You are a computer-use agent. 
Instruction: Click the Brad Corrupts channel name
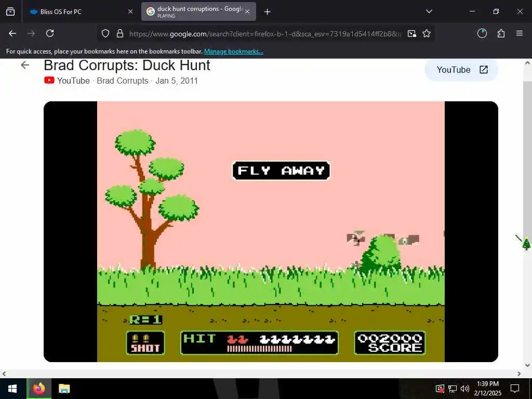[123, 81]
